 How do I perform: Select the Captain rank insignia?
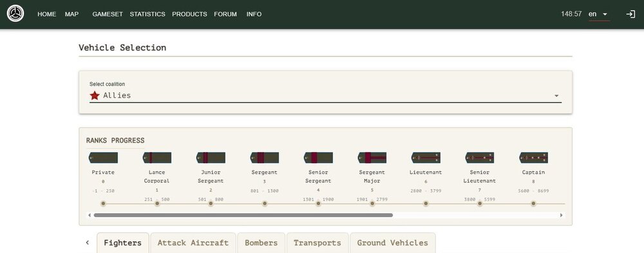(x=533, y=158)
